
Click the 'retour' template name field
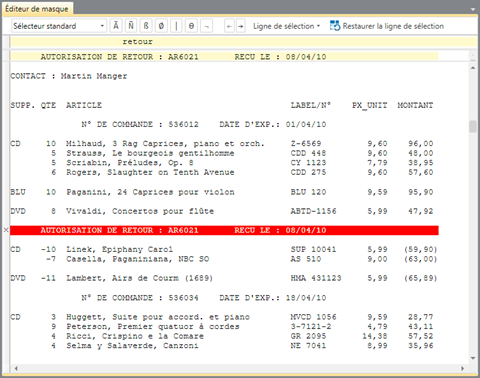click(x=243, y=42)
